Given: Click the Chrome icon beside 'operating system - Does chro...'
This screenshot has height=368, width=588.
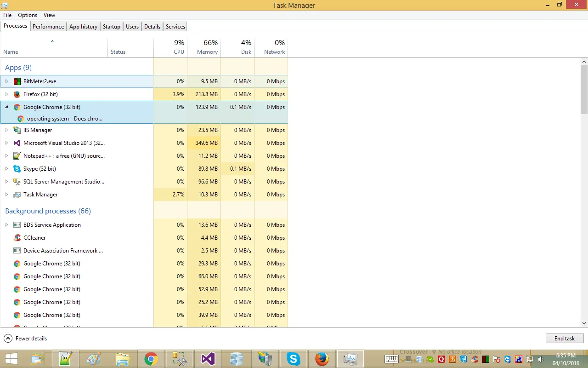Looking at the screenshot, I should pyautogui.click(x=21, y=119).
